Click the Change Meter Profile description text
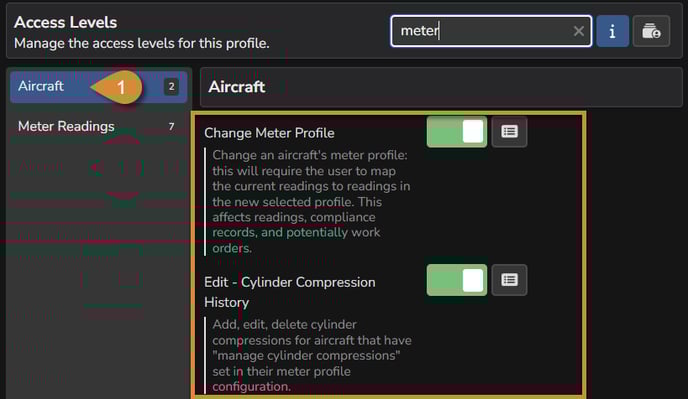Image resolution: width=688 pixels, height=399 pixels. [311, 201]
